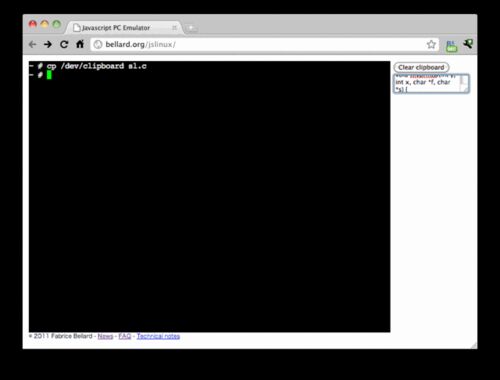Open the News link
The width and height of the screenshot is (500, 380).
click(105, 336)
